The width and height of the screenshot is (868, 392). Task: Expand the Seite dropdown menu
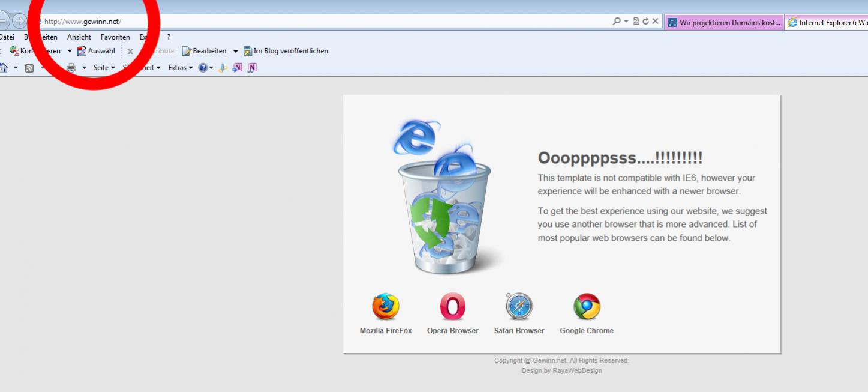pyautogui.click(x=104, y=68)
